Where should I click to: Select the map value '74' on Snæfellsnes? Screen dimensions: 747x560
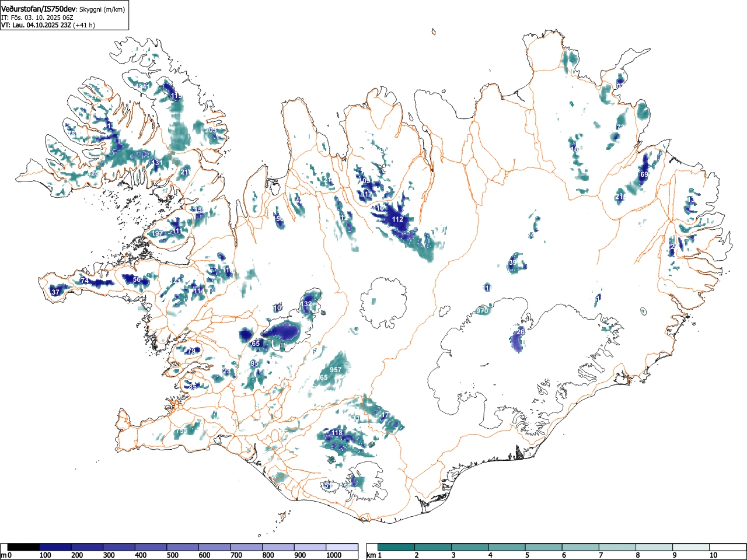click(84, 281)
